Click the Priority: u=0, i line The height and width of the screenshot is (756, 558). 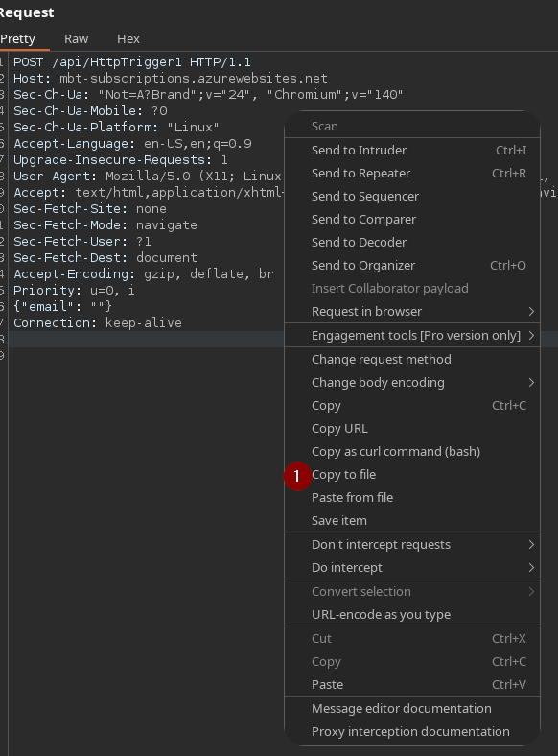(74, 291)
